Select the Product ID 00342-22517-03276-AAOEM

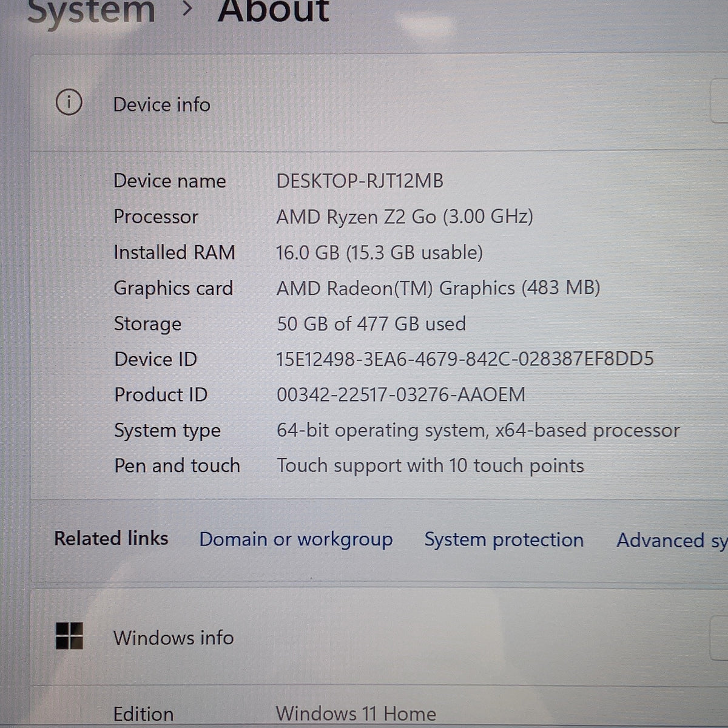tap(401, 395)
